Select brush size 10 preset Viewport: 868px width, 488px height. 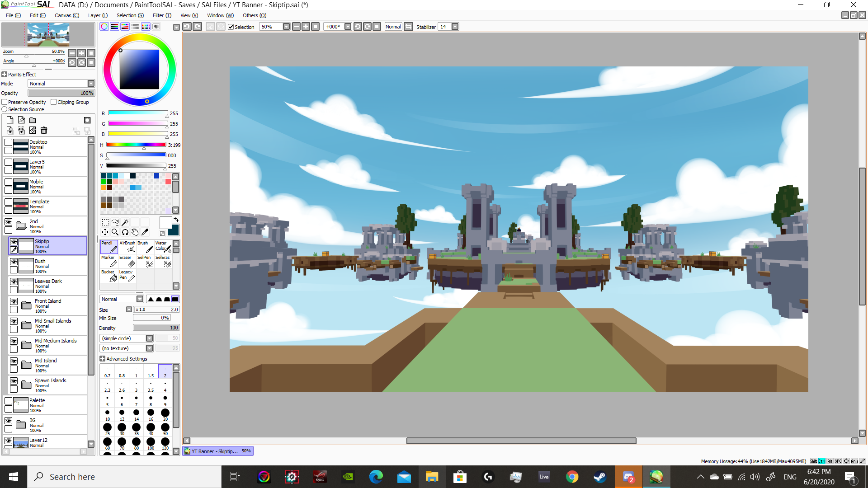(x=108, y=415)
